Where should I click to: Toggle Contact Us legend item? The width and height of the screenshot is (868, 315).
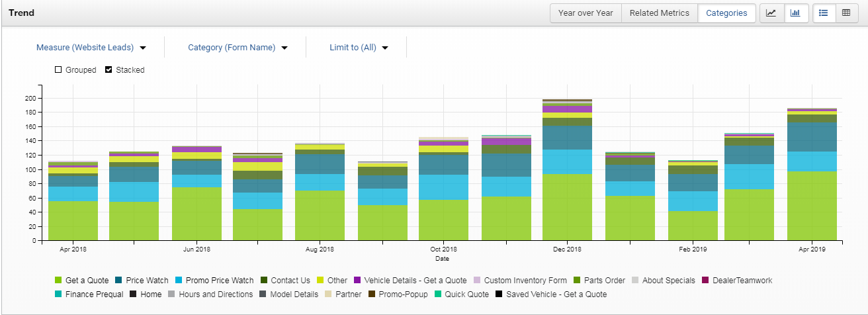(x=285, y=281)
